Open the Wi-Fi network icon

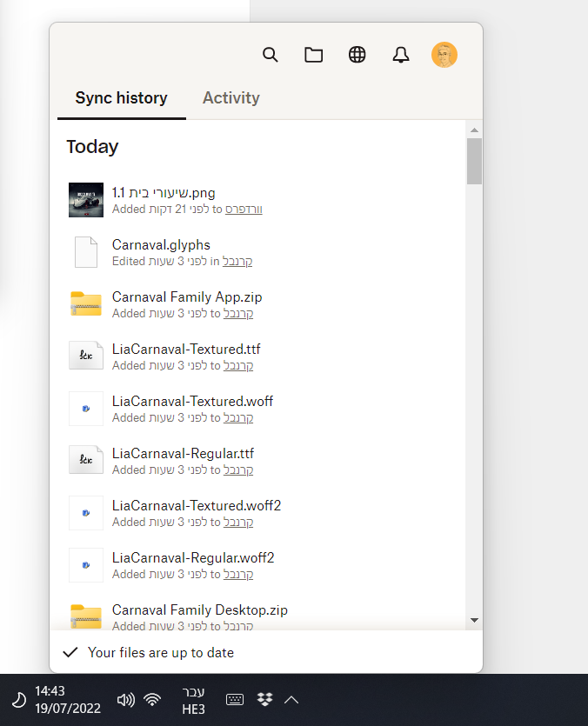click(152, 699)
